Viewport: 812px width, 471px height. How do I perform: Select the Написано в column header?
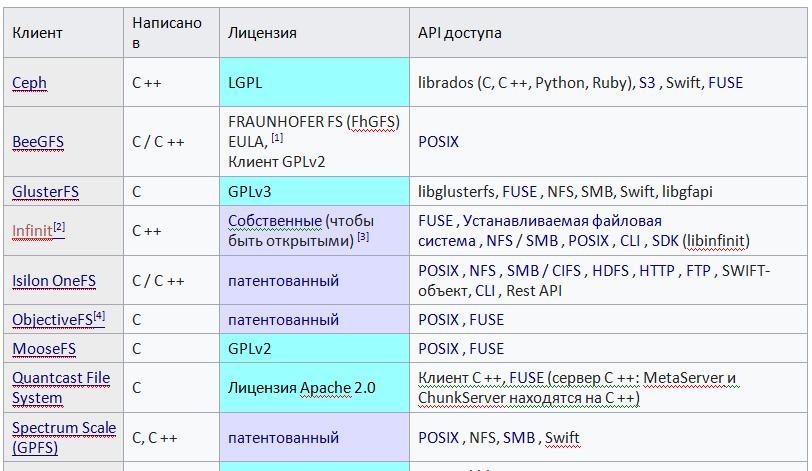click(x=171, y=33)
